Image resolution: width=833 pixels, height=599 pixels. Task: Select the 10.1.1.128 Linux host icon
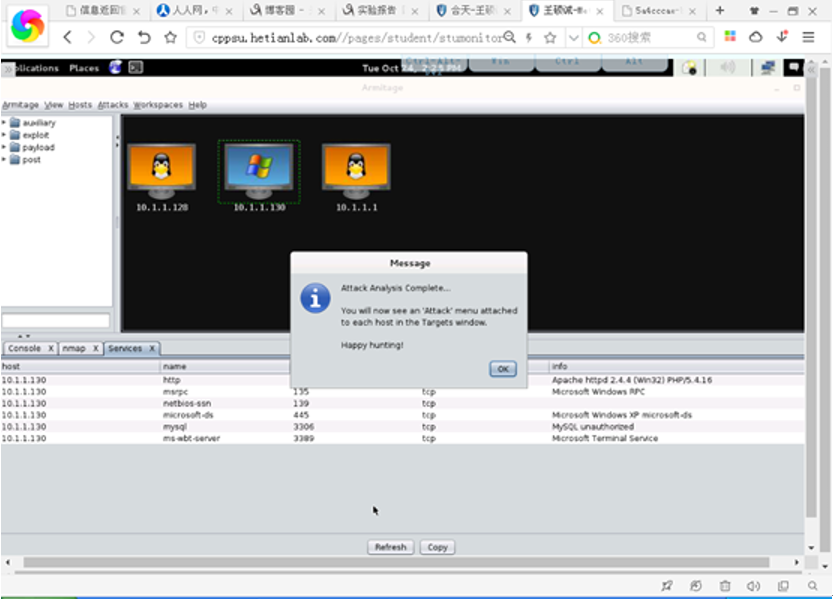click(x=162, y=172)
